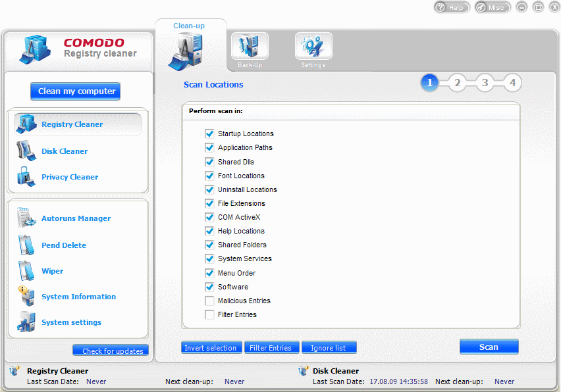Open Wiper label
This screenshot has width=561, height=392.
coord(52,271)
